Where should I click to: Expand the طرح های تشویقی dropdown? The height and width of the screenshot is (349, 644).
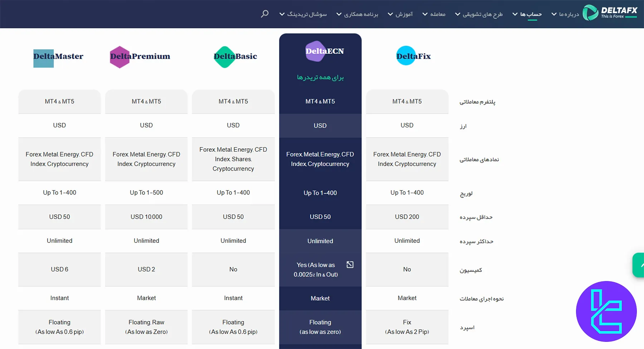tap(479, 14)
